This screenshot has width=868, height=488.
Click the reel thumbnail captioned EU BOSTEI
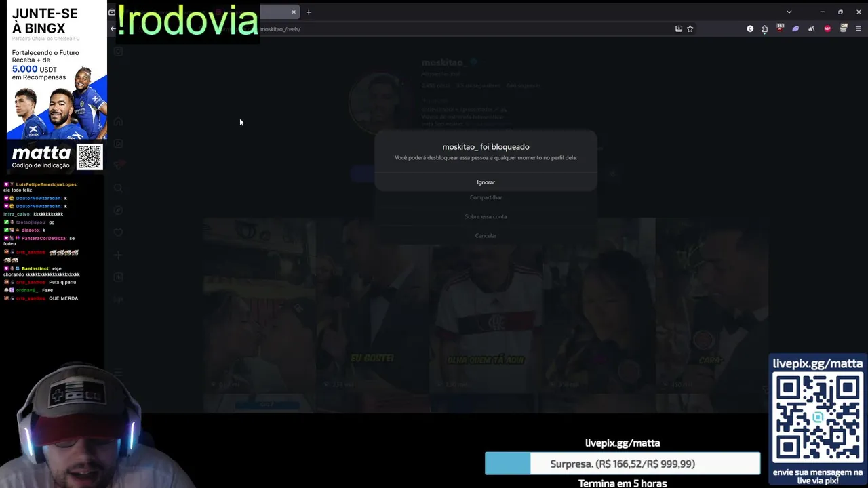pyautogui.click(x=372, y=305)
